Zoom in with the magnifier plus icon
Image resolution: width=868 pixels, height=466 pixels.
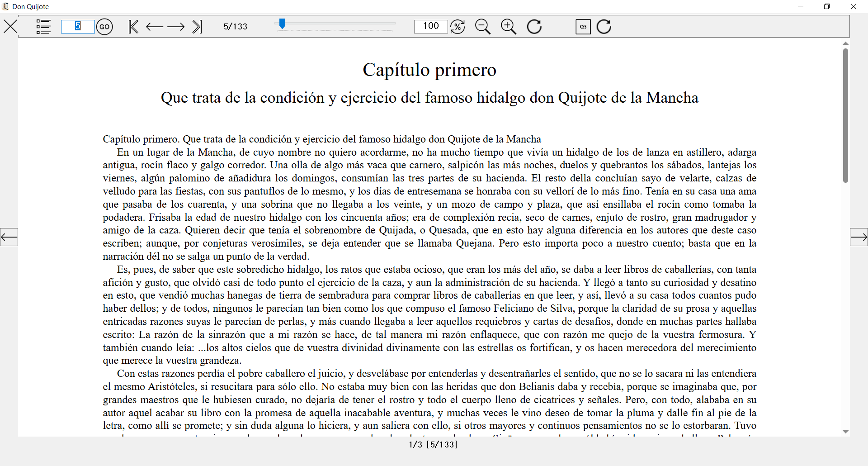tap(508, 27)
